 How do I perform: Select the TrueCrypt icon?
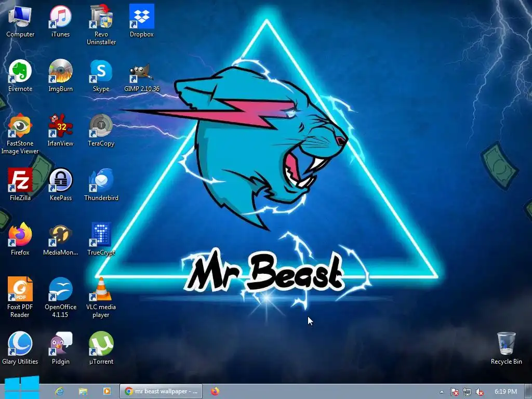(x=101, y=239)
